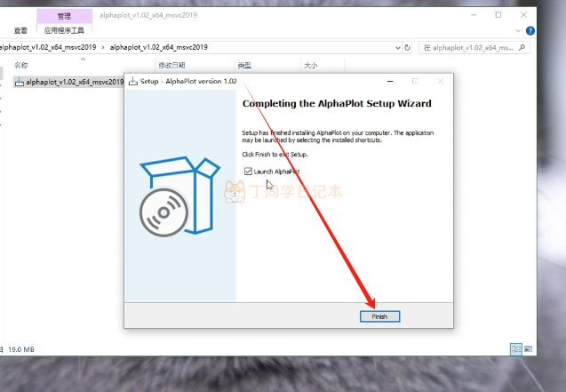Screen dimensions: 566x392
Task: Expand the Explorer ribbon with chevron
Action: click(518, 31)
